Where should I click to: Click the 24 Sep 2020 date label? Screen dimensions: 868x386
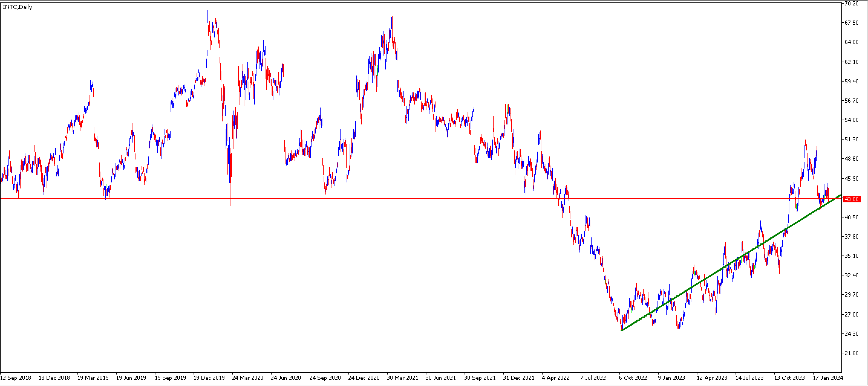[325, 378]
